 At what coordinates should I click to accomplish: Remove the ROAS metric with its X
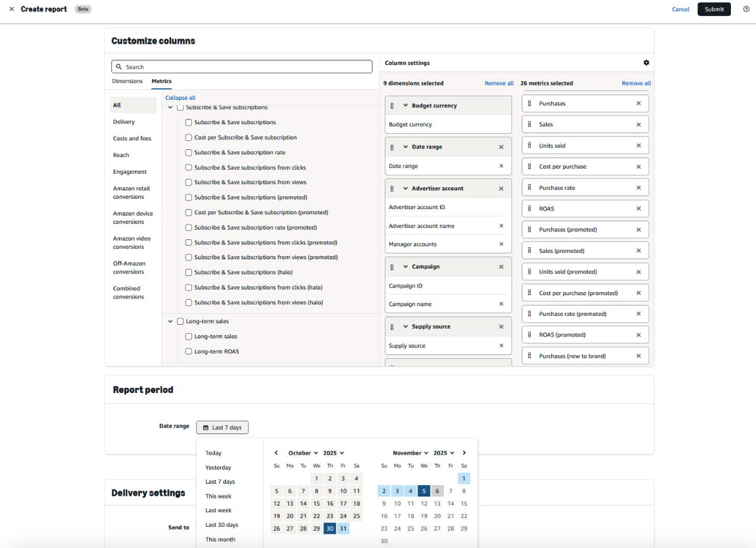638,208
